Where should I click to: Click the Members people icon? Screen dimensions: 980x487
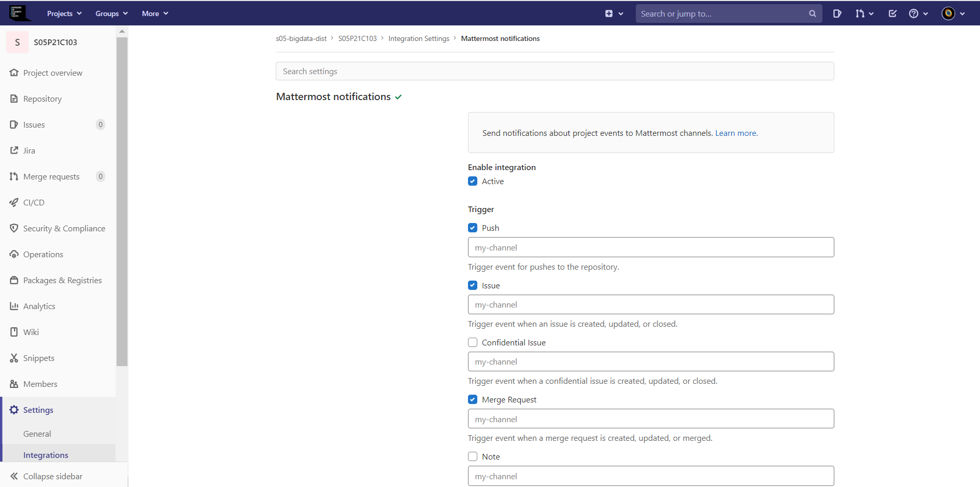coord(14,384)
